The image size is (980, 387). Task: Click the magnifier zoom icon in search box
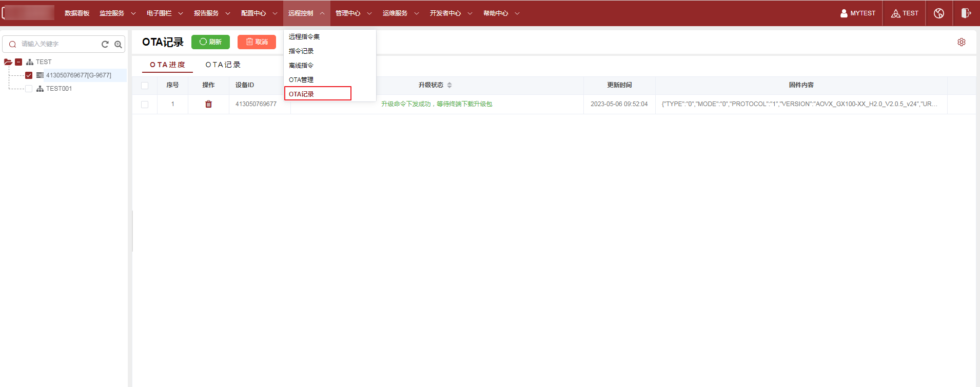[x=118, y=44]
